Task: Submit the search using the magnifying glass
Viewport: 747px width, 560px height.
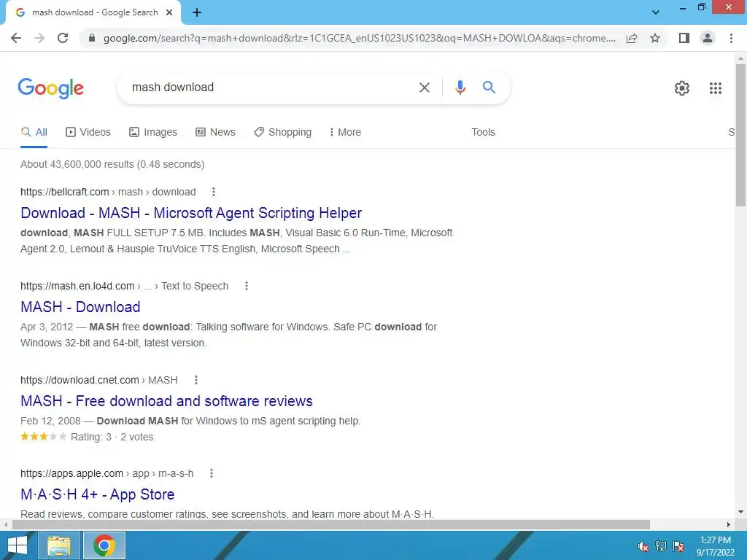Action: coord(489,87)
